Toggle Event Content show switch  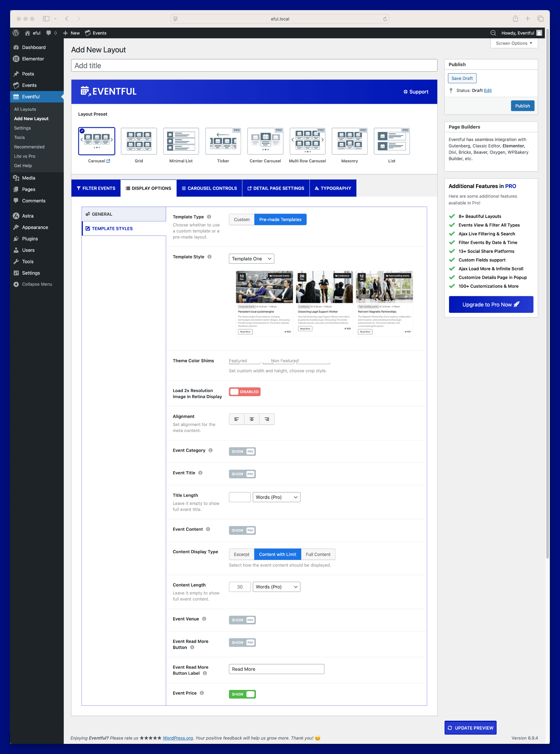(242, 530)
